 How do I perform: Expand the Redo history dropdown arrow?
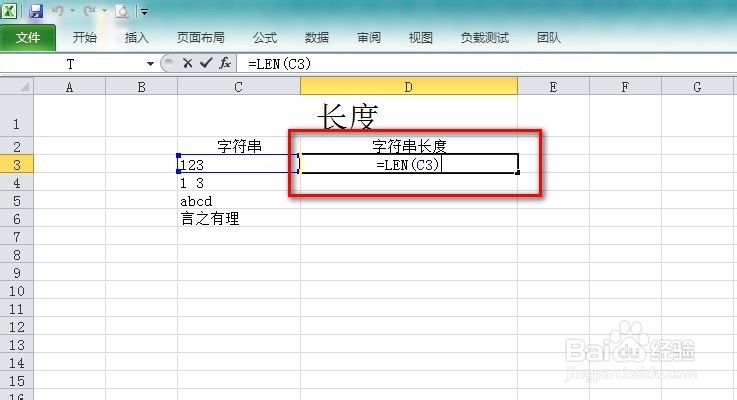(104, 11)
